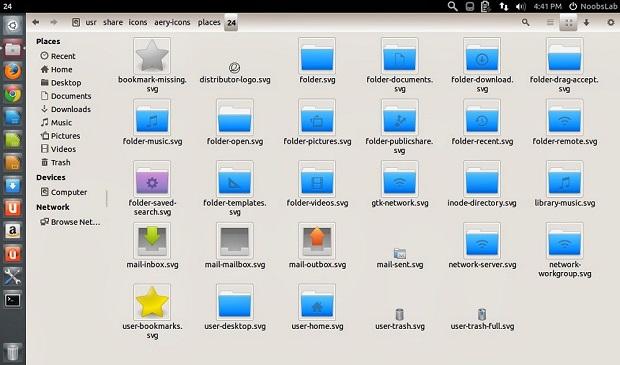The width and height of the screenshot is (620, 365).
Task: Select the user-trash.svg icon
Action: pyautogui.click(x=400, y=315)
